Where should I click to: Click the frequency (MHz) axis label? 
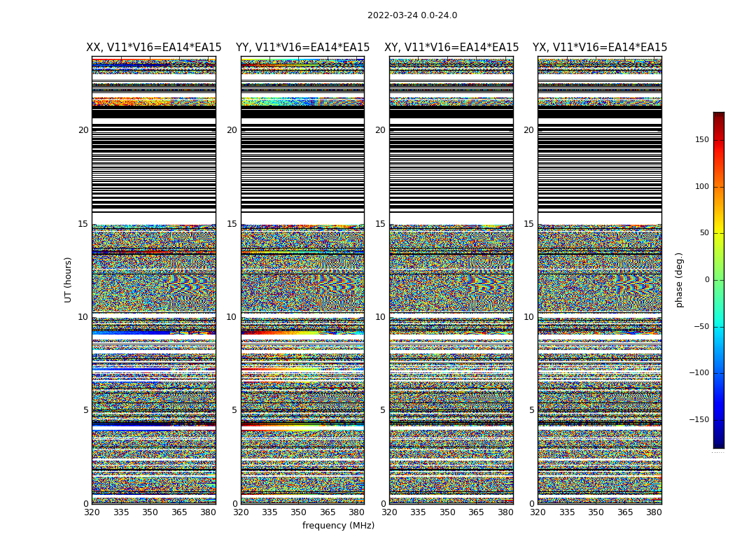338,525
